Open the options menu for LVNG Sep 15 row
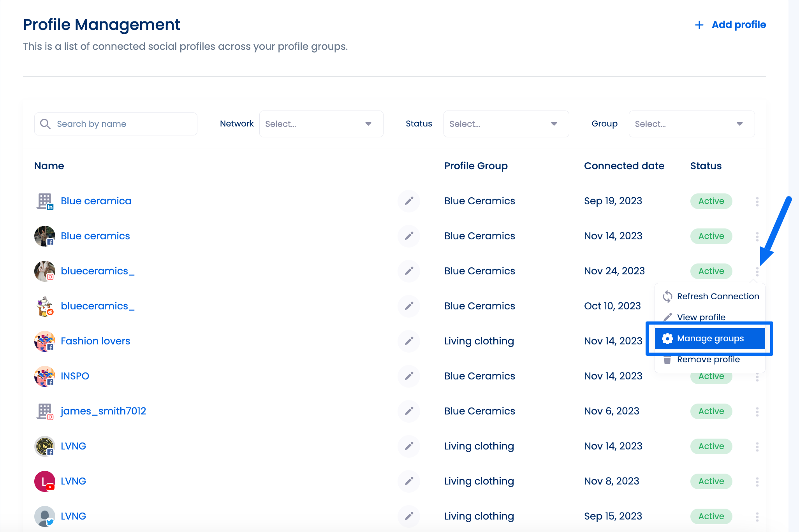 click(x=757, y=516)
